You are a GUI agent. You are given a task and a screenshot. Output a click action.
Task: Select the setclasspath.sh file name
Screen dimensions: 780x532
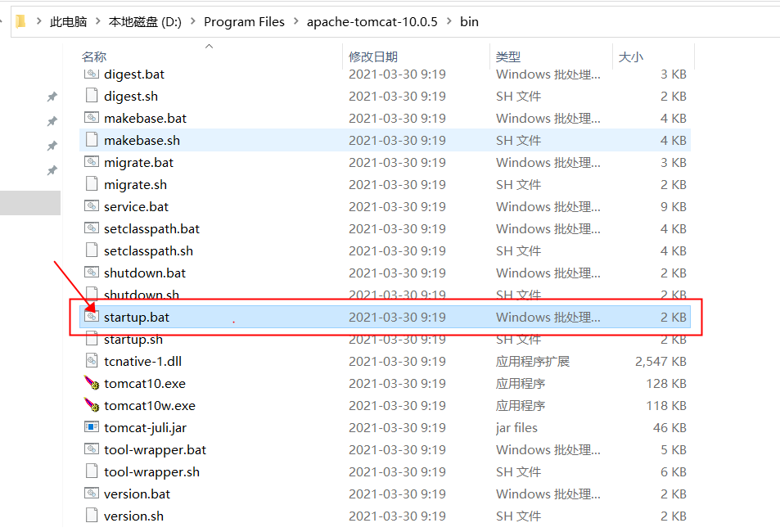148,250
